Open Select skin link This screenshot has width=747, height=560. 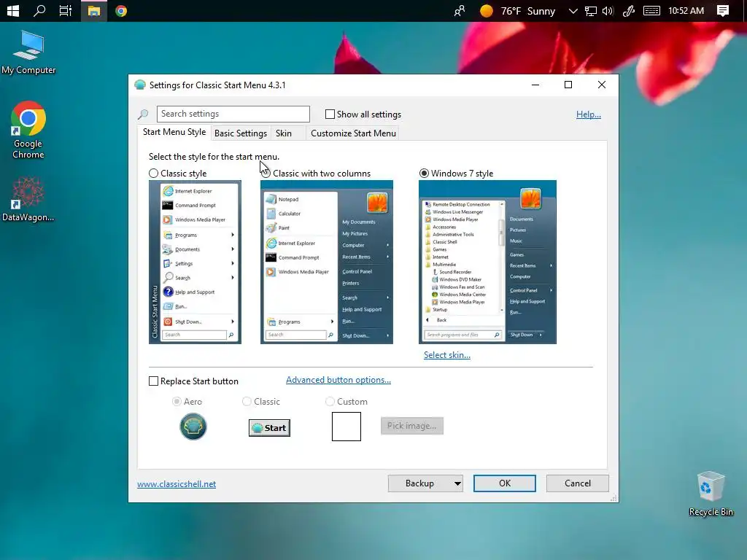pos(447,355)
